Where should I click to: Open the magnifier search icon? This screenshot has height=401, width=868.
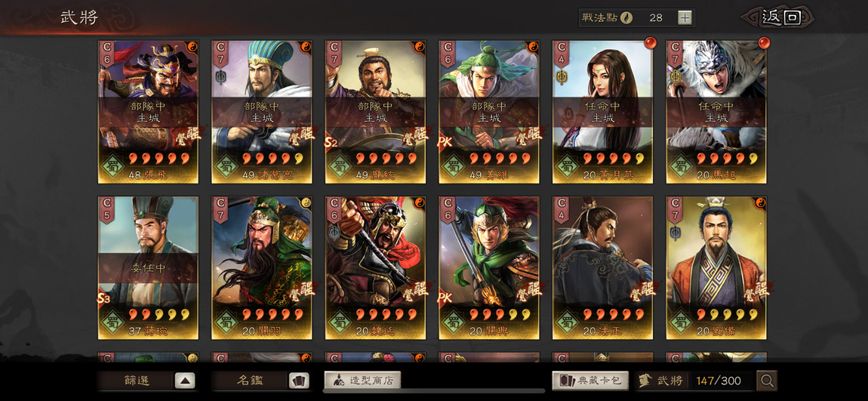[x=767, y=381]
